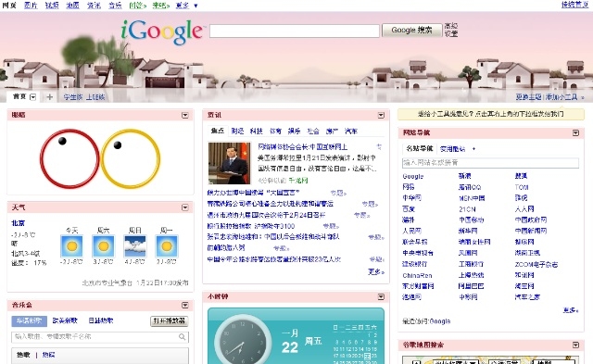This screenshot has width=593, height=364.
Task: Click the 更换主题 change theme link
Action: pyautogui.click(x=528, y=97)
